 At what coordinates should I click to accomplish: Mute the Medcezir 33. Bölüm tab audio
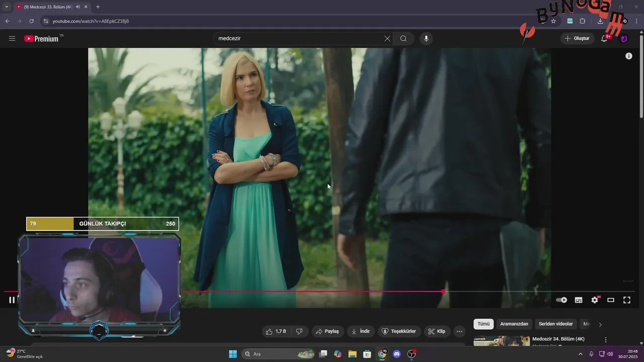[x=77, y=7]
